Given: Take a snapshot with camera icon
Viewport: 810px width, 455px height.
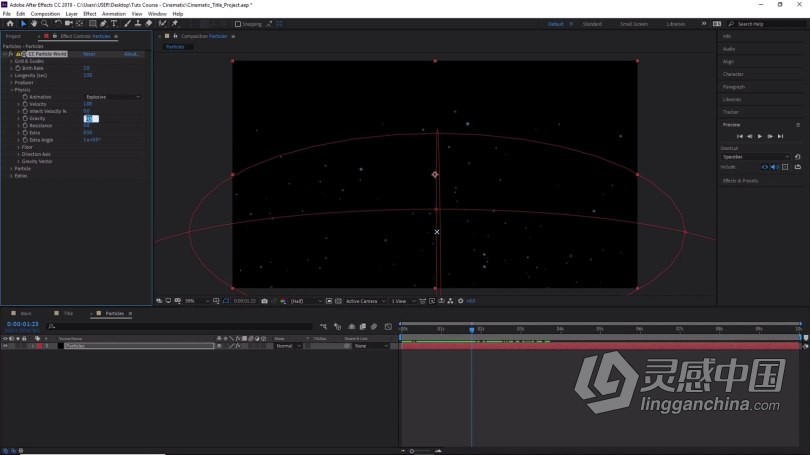Looking at the screenshot, I should click(x=264, y=301).
